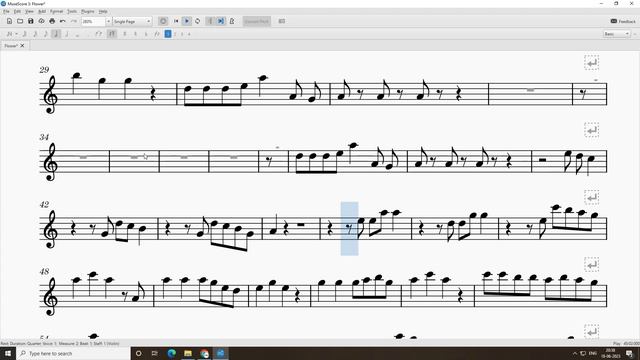
Task: Select the quarter note duration
Action: pyautogui.click(x=56, y=34)
